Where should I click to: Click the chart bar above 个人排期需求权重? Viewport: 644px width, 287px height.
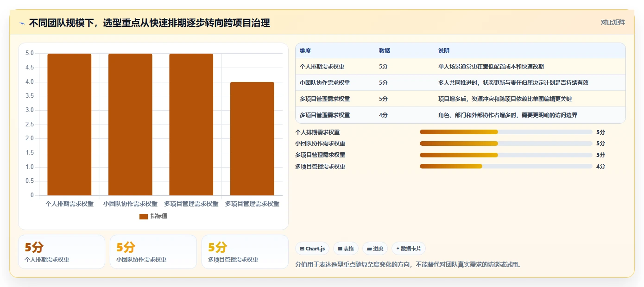pos(69,125)
